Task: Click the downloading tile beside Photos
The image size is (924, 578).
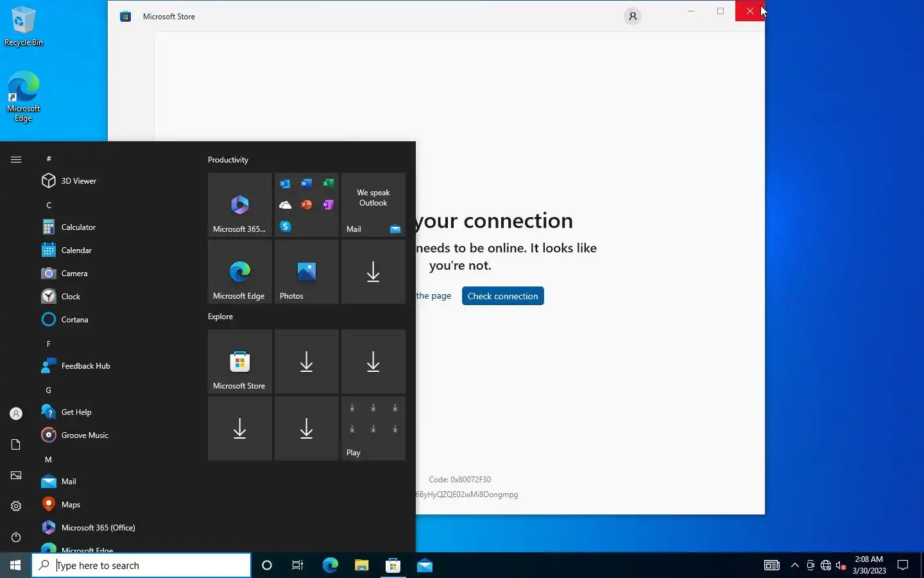Action: pos(373,272)
